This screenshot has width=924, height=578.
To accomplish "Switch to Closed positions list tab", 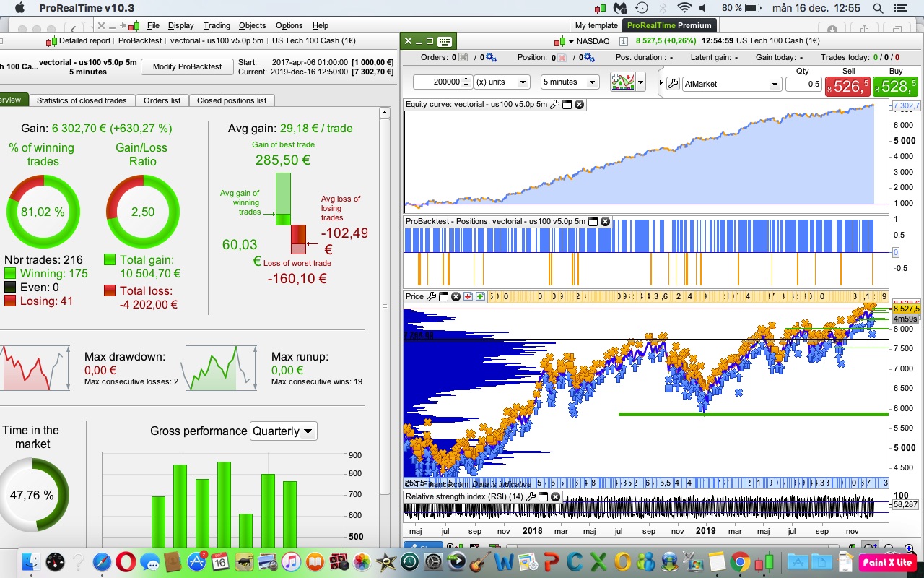I will click(x=232, y=100).
